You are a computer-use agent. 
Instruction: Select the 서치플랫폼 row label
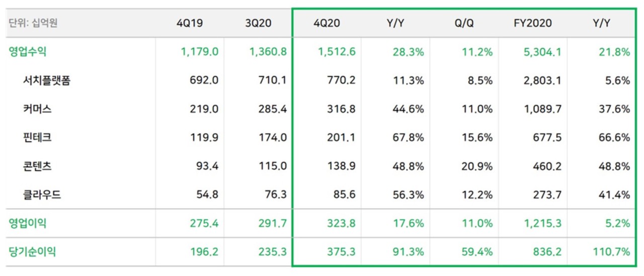[47, 80]
